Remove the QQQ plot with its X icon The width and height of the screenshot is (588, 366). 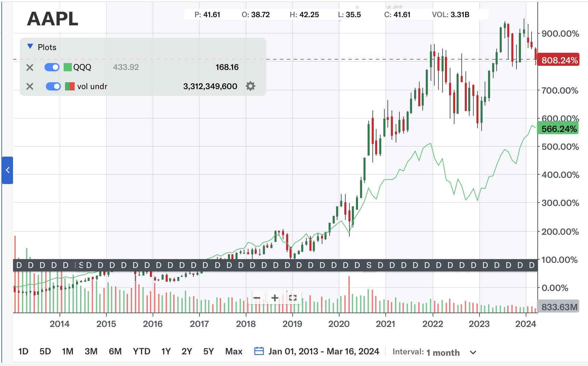click(30, 68)
